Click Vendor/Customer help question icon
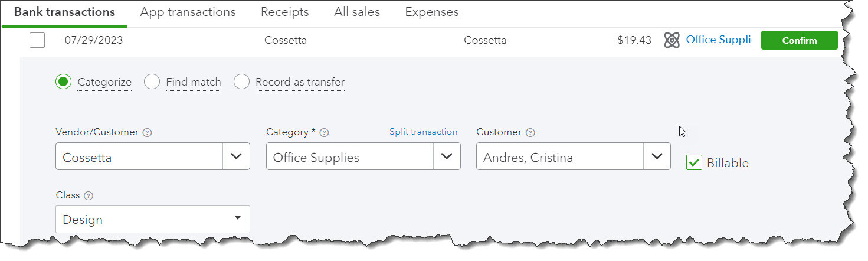 (x=148, y=133)
